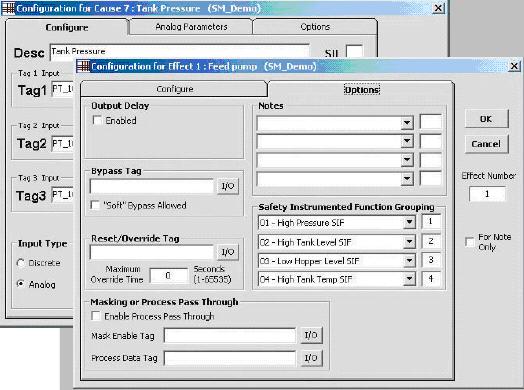
Task: Click the Desc field containing Tank Pressure
Action: point(179,52)
